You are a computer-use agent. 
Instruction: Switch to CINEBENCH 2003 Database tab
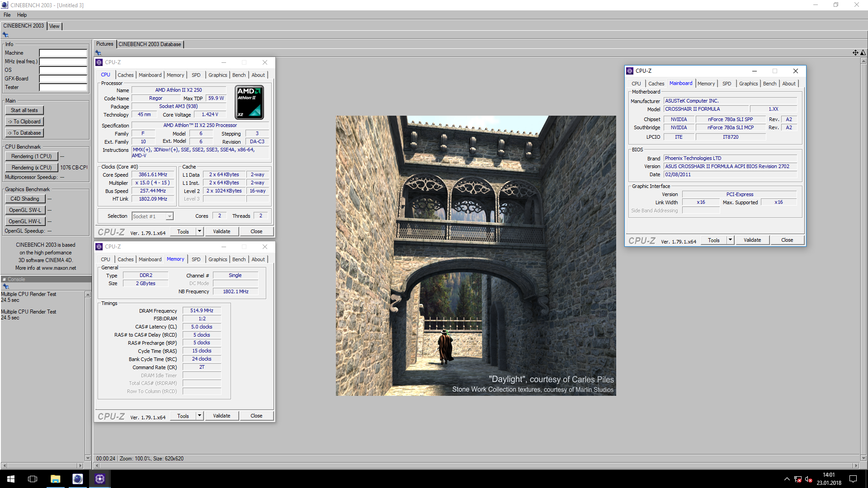click(x=150, y=44)
